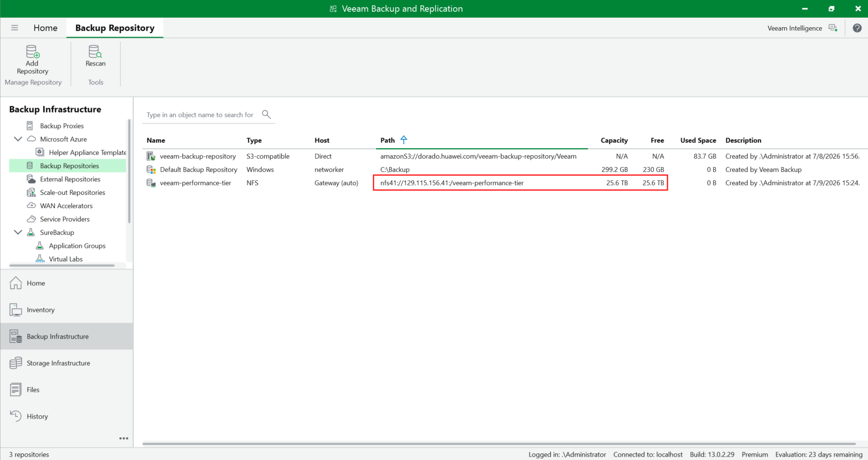868x460 pixels.
Task: Open the Inventory view
Action: pos(67,310)
